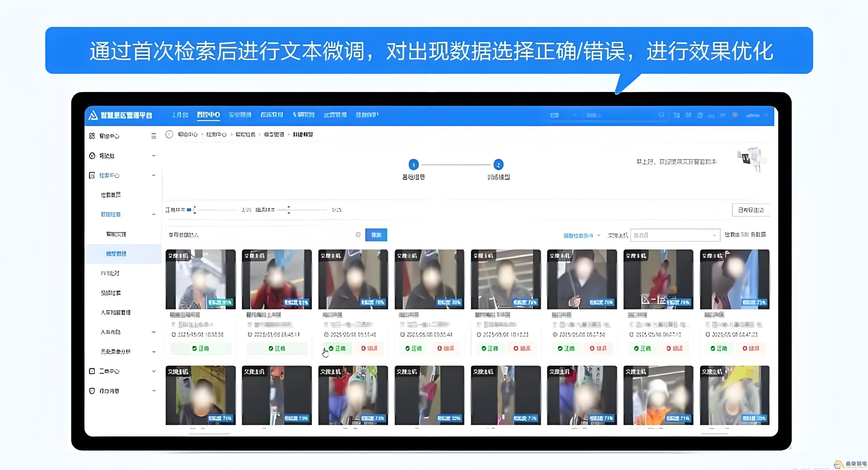Select the home breadcrumb back-arrow circle icon
This screenshot has width=868, height=470.
pos(169,134)
